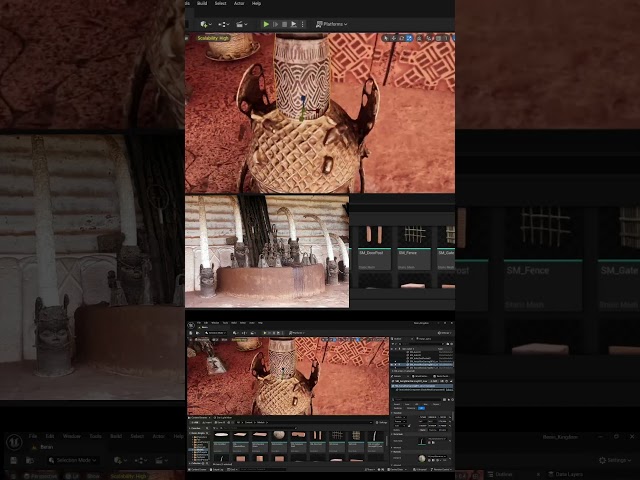This screenshot has height=480, width=640.
Task: Open play options via the three-dot icon
Action: [x=302, y=24]
